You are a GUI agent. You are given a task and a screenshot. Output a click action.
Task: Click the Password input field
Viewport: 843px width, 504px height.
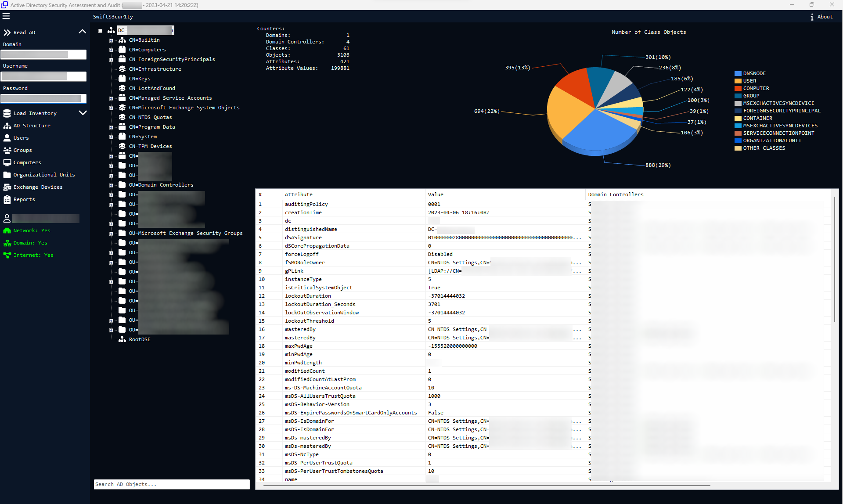point(43,99)
